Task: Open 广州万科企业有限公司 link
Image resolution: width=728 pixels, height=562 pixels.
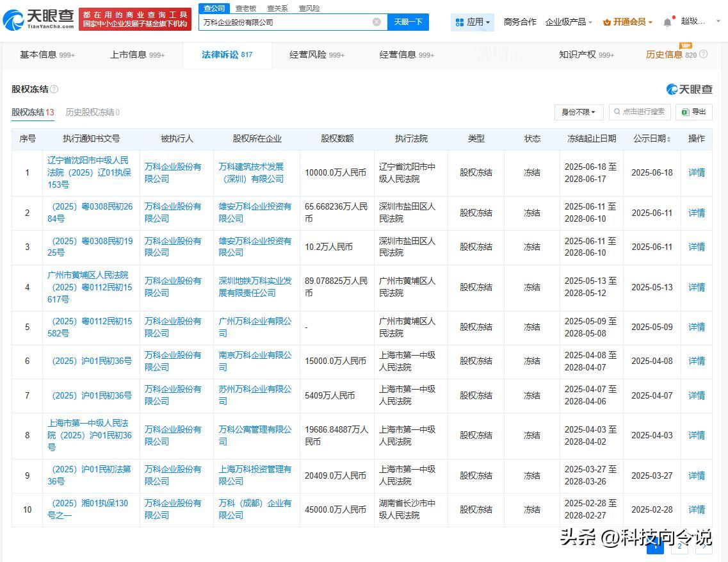Action: (255, 327)
